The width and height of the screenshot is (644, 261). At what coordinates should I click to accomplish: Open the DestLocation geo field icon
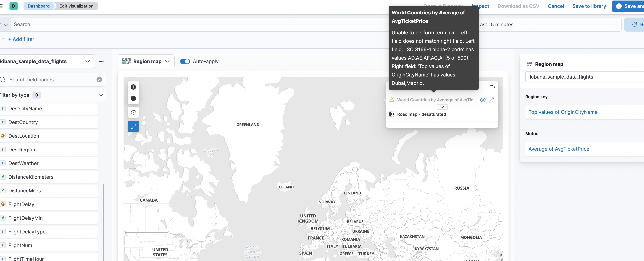[x=3, y=136]
